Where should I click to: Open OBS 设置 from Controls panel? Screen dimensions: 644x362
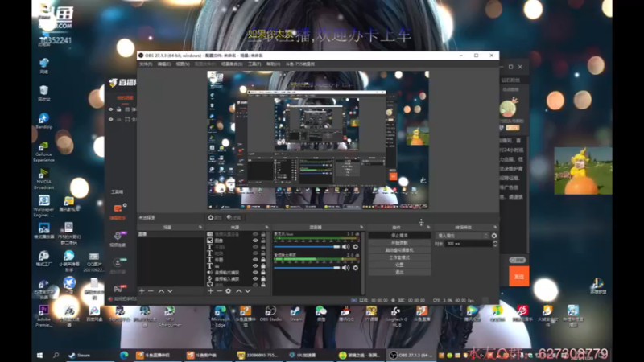[399, 265]
